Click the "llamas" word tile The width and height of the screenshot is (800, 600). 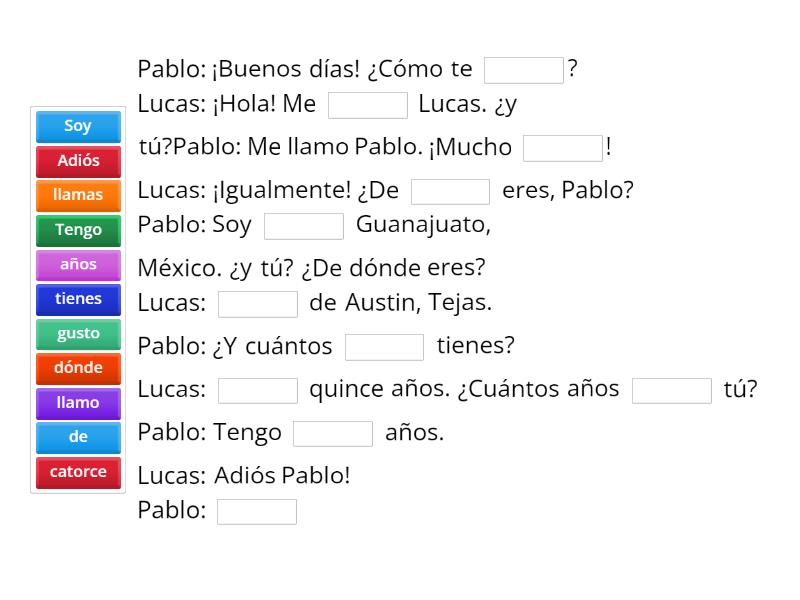77,195
